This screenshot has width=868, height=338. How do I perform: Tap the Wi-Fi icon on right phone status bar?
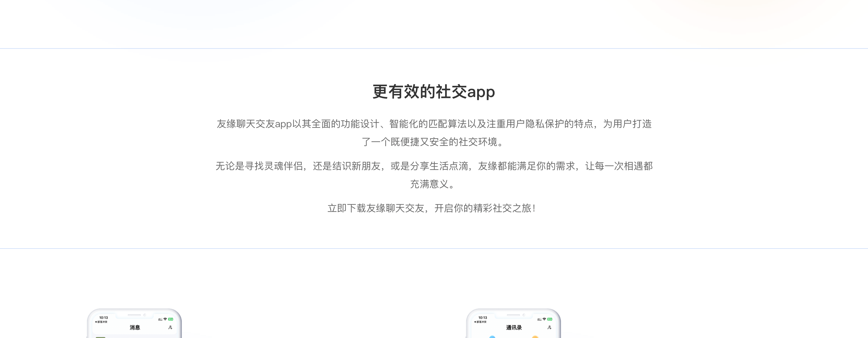point(545,319)
